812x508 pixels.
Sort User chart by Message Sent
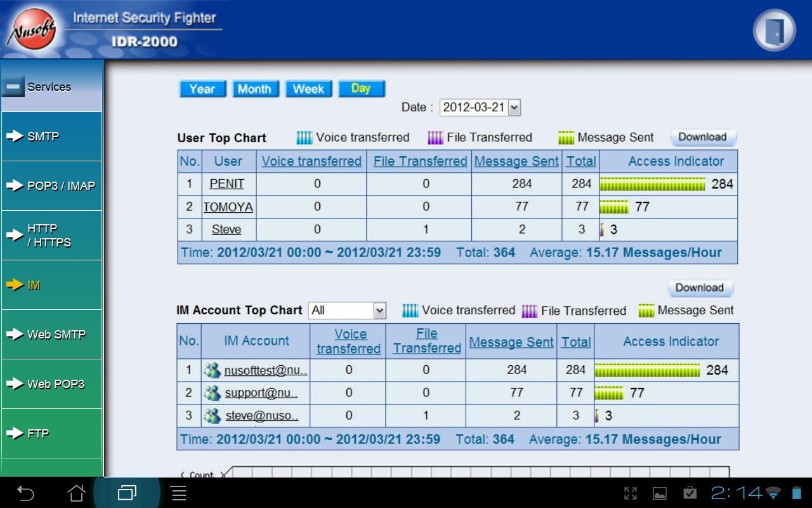pos(516,161)
